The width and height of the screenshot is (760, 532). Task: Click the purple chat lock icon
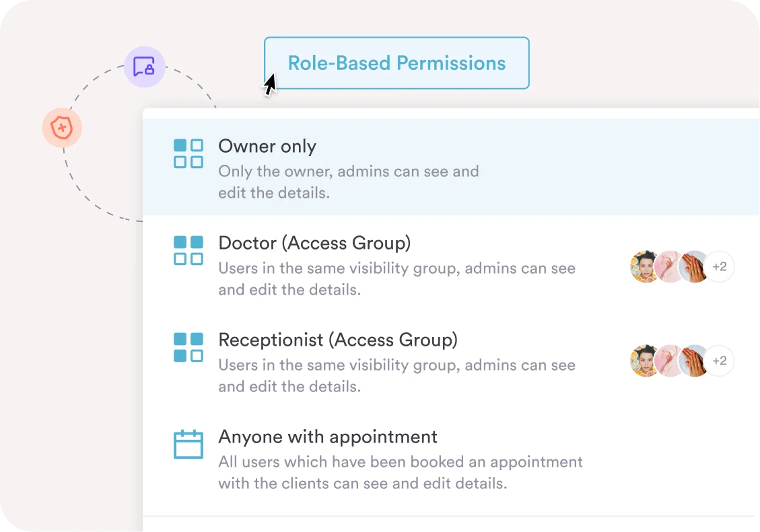click(x=145, y=67)
